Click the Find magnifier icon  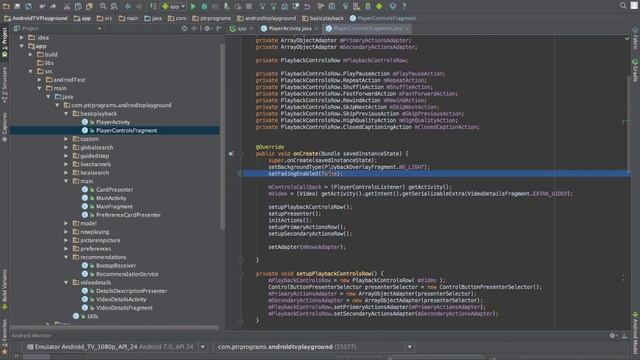pyautogui.click(x=103, y=6)
